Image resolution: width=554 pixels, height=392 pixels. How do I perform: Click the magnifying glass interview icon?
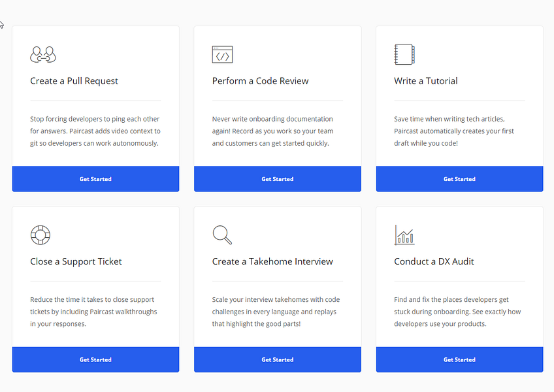[222, 235]
